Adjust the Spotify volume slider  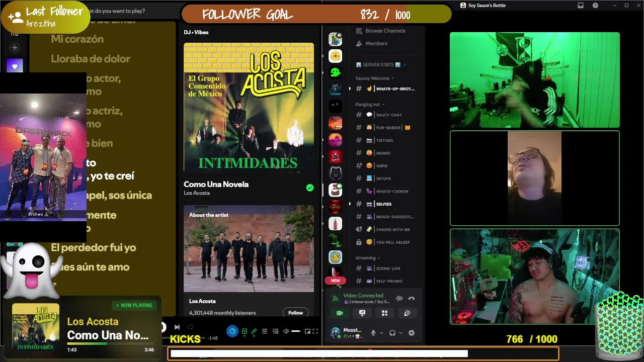pyautogui.click(x=296, y=331)
